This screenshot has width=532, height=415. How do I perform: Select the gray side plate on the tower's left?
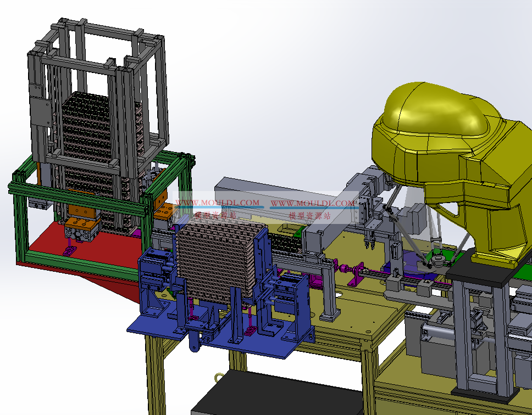(37, 113)
